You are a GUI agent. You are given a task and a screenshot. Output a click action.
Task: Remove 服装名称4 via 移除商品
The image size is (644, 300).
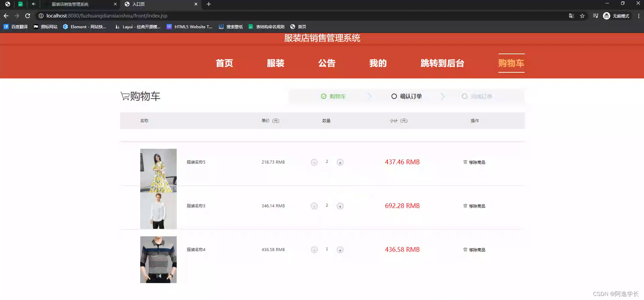(474, 250)
